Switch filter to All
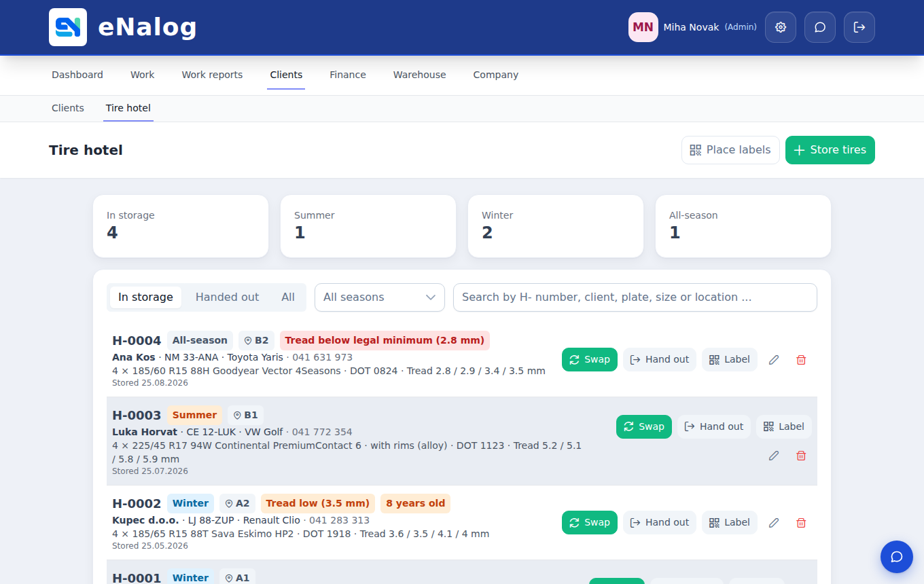 tap(288, 297)
